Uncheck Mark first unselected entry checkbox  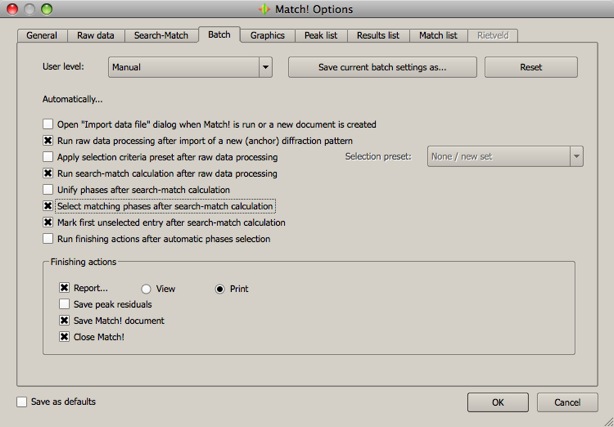[48, 223]
